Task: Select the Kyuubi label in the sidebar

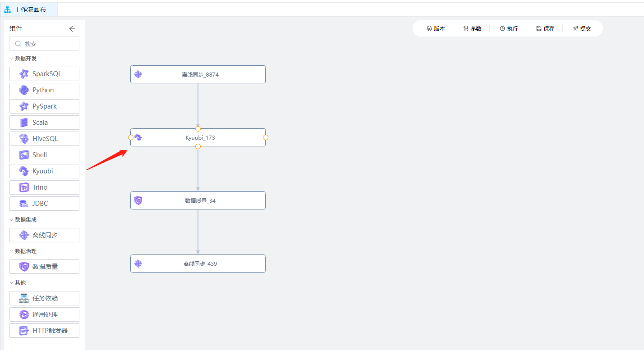Action: pos(43,171)
